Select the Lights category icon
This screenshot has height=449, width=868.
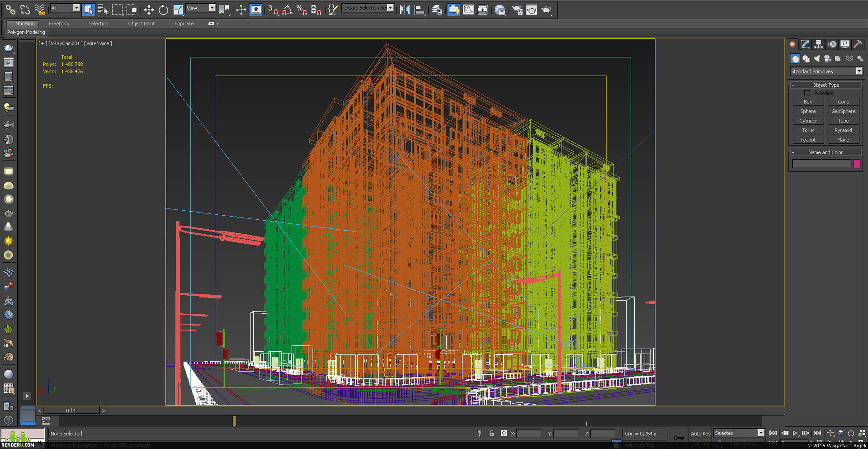point(817,59)
